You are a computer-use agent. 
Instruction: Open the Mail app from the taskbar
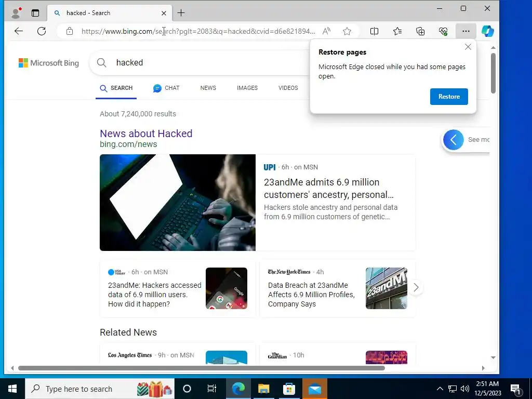click(x=314, y=389)
